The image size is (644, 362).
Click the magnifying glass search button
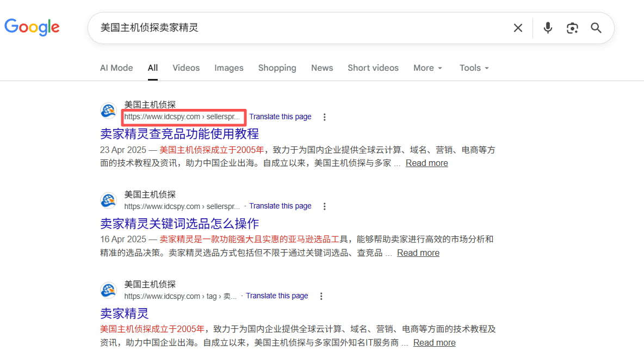pyautogui.click(x=596, y=28)
